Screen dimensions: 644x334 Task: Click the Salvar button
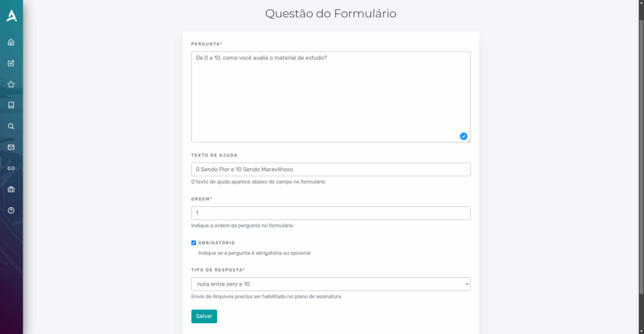click(204, 316)
